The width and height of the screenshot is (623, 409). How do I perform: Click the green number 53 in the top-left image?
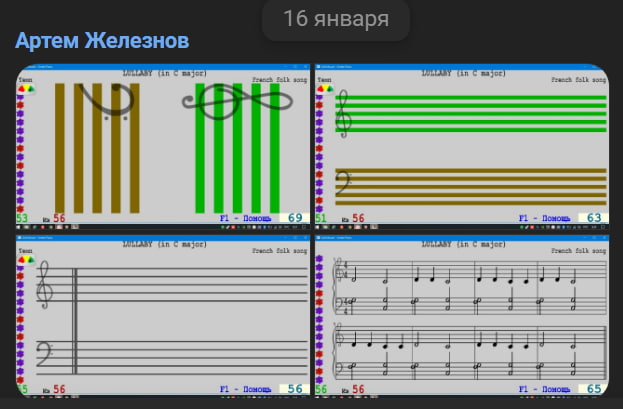tap(22, 218)
